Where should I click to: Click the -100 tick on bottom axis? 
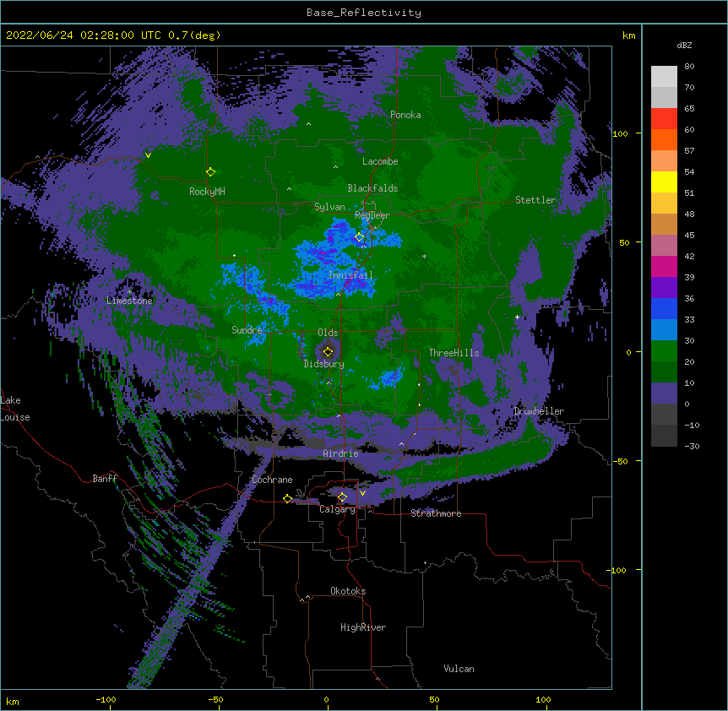point(106,700)
